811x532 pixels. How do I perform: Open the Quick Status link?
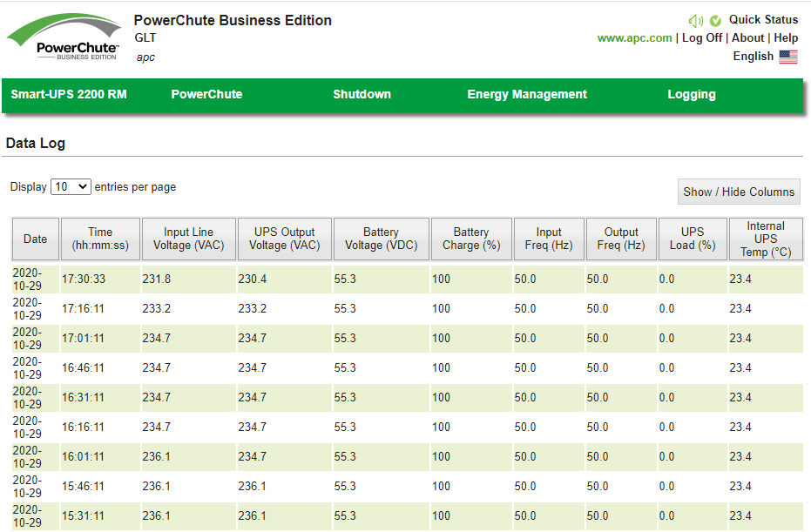tap(763, 20)
